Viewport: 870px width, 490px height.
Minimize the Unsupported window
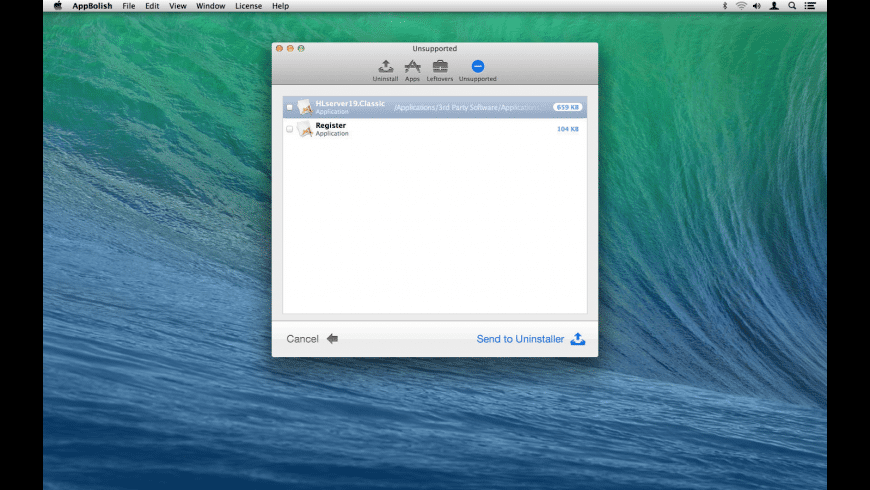290,48
